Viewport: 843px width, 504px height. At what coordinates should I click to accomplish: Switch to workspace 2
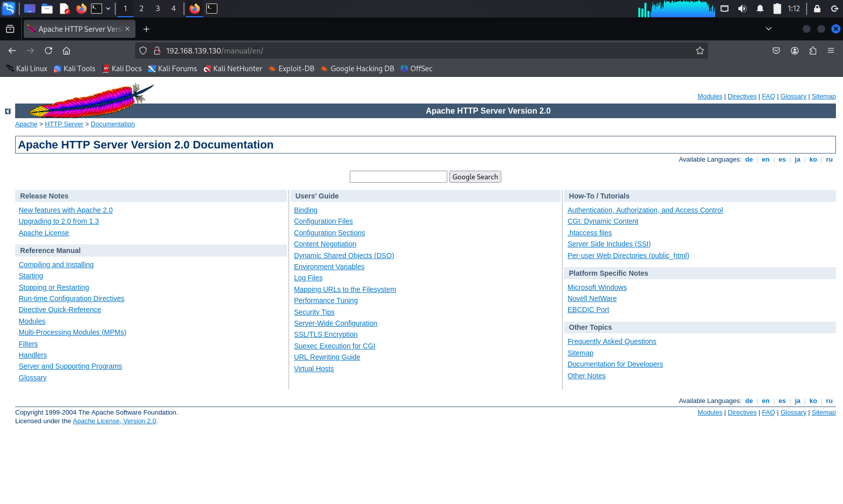142,9
